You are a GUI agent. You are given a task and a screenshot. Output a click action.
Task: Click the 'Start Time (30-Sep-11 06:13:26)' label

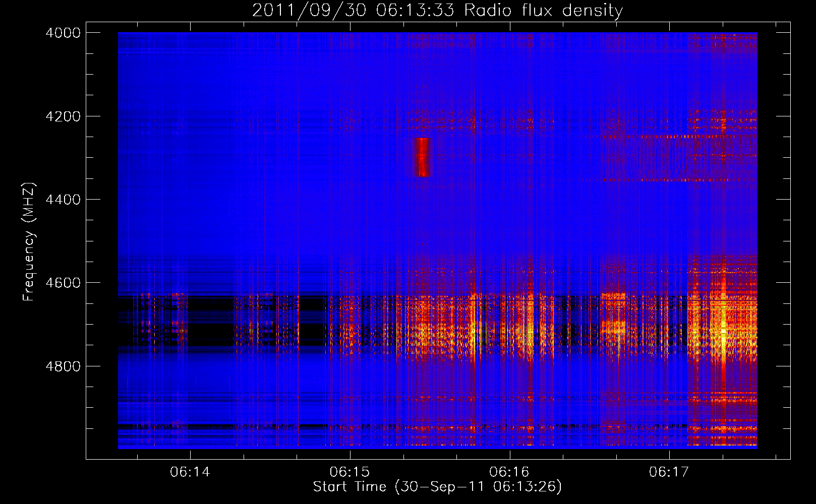click(x=437, y=487)
